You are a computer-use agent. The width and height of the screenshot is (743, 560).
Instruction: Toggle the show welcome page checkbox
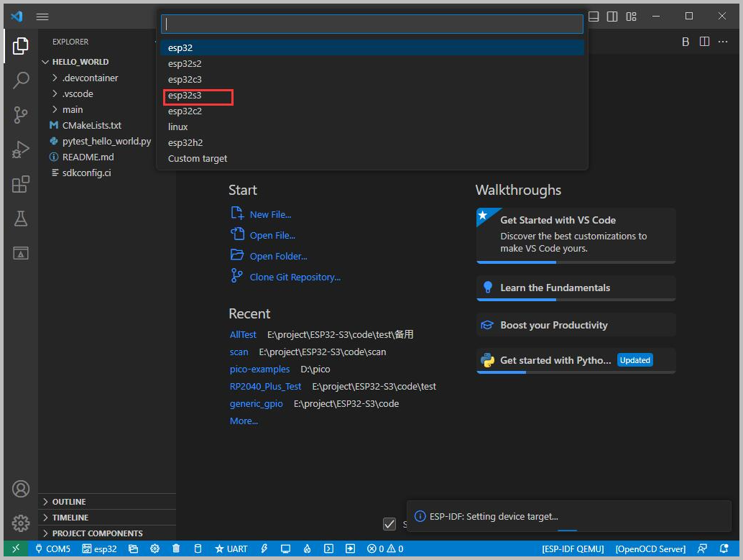(x=389, y=524)
